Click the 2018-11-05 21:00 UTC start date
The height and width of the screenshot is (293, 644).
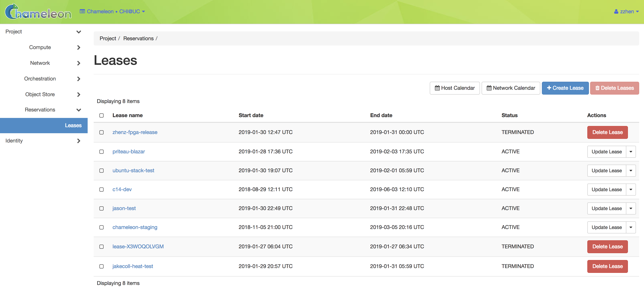point(265,227)
